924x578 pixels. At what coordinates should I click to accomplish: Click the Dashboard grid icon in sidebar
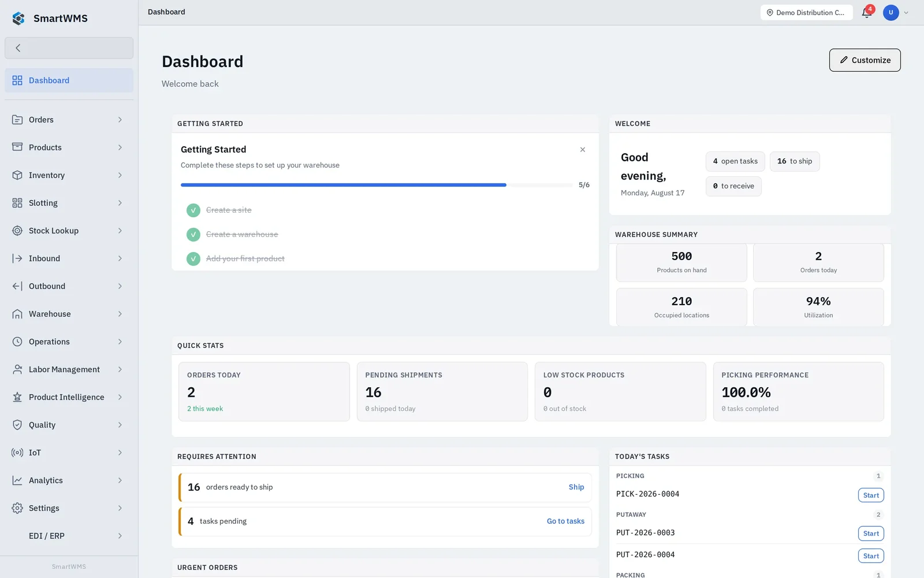tap(17, 80)
